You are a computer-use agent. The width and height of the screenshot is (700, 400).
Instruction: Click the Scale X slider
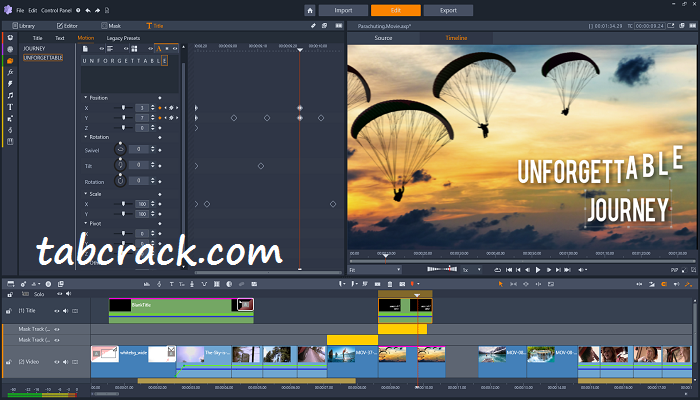pos(124,204)
